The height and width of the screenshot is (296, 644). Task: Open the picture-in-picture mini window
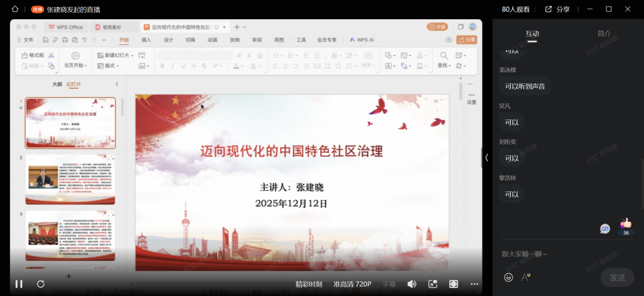point(433,284)
